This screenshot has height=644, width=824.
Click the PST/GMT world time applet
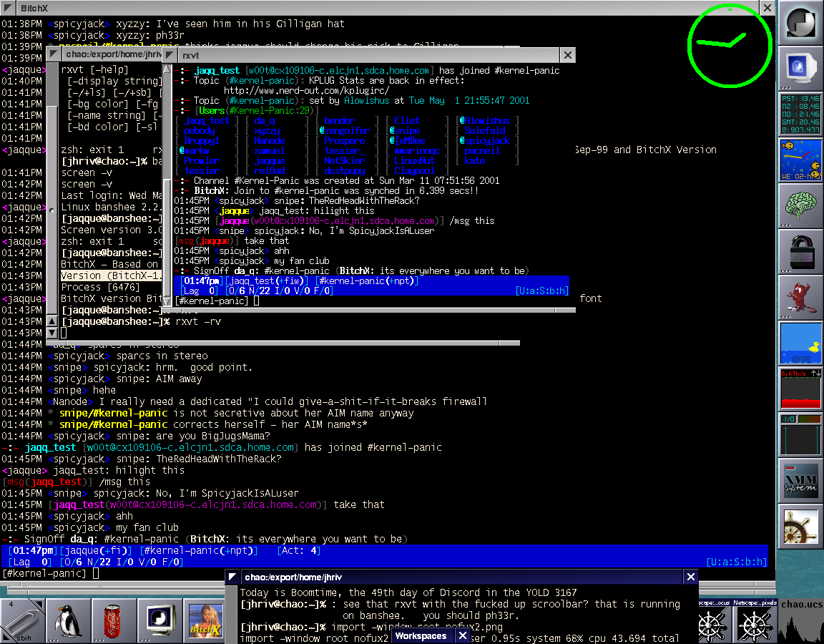pos(800,114)
